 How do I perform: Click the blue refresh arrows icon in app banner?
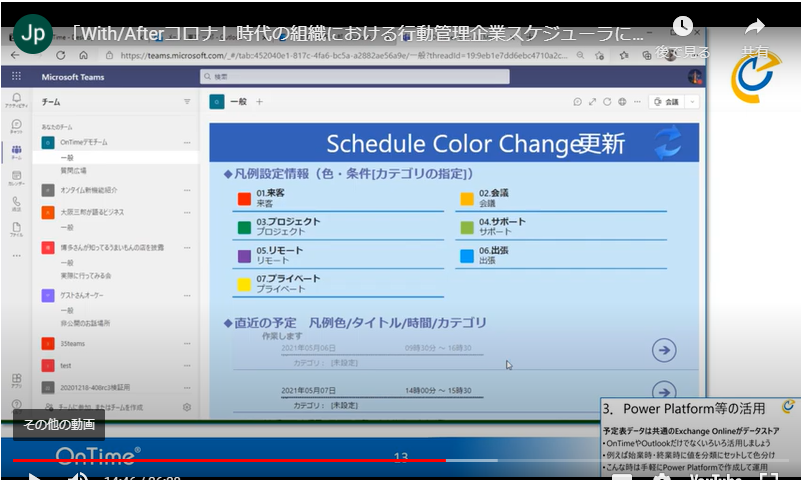668,142
